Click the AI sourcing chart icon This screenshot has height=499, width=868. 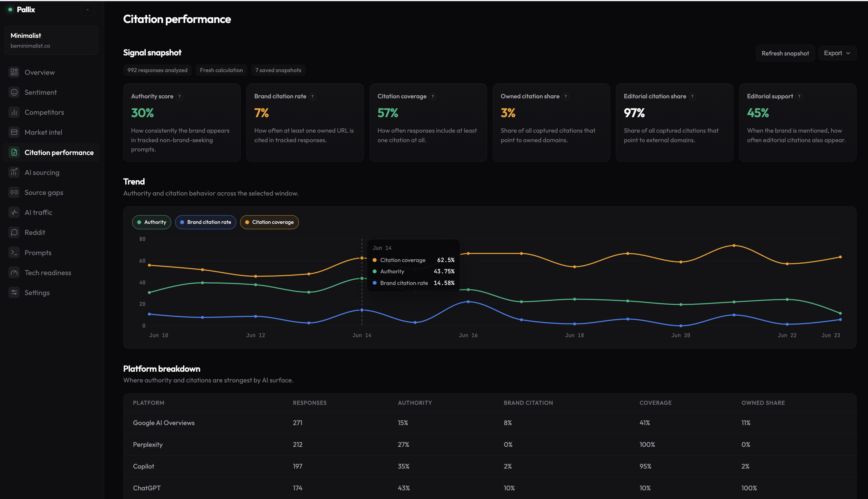(x=14, y=172)
